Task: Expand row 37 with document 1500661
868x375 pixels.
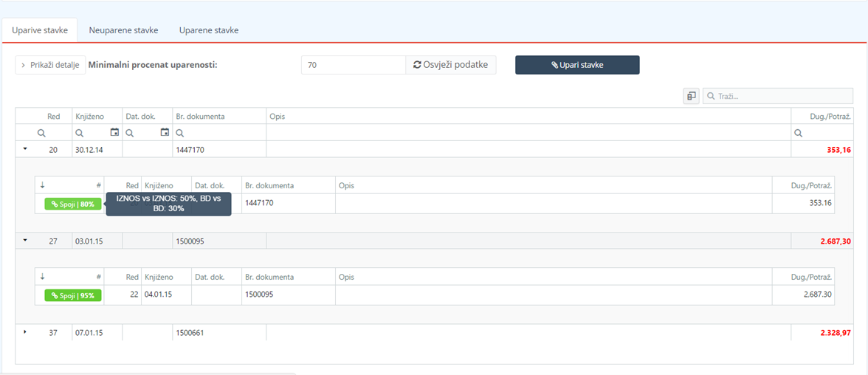Action: pyautogui.click(x=24, y=332)
